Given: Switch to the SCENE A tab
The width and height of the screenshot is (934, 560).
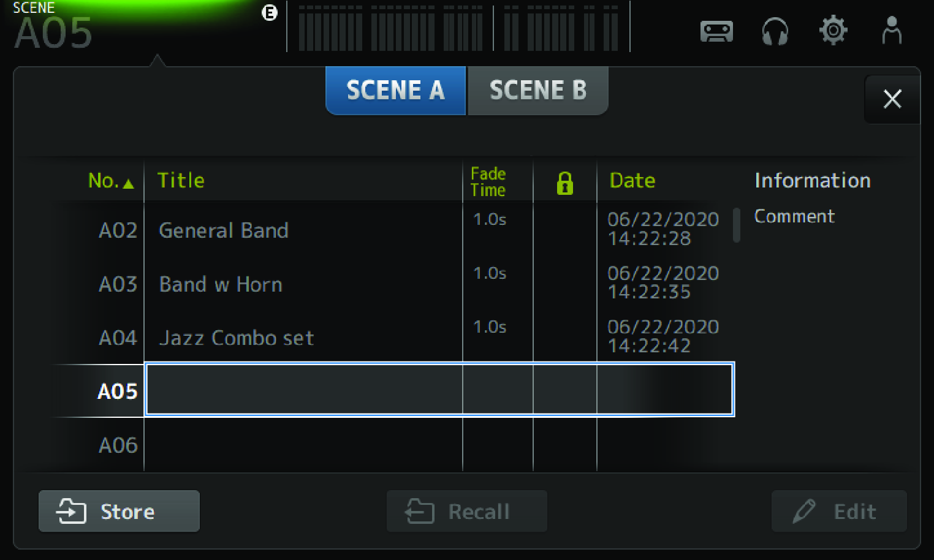Looking at the screenshot, I should tap(395, 91).
